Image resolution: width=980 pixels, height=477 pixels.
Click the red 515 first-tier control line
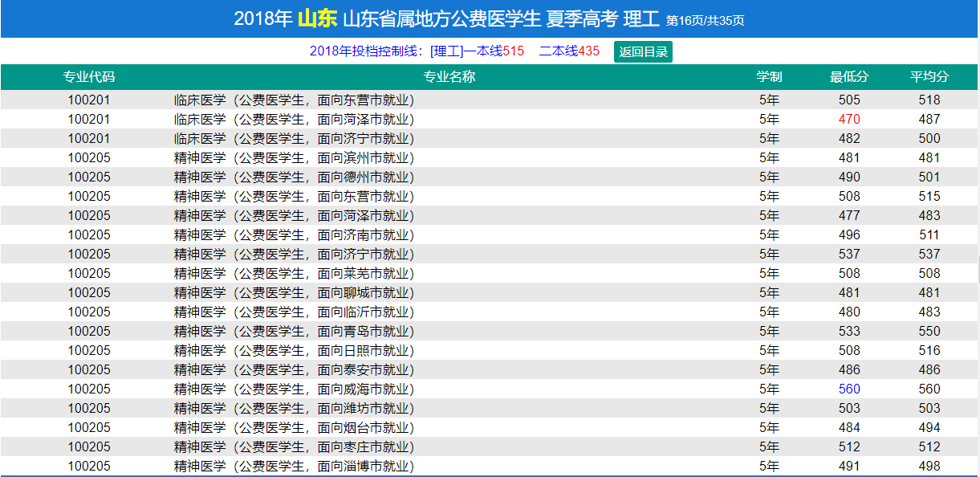[x=513, y=51]
